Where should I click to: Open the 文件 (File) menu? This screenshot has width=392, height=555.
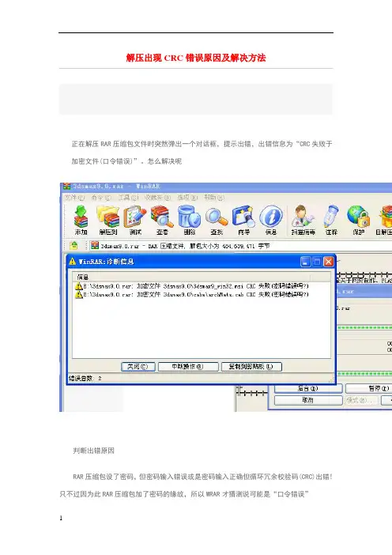74,198
